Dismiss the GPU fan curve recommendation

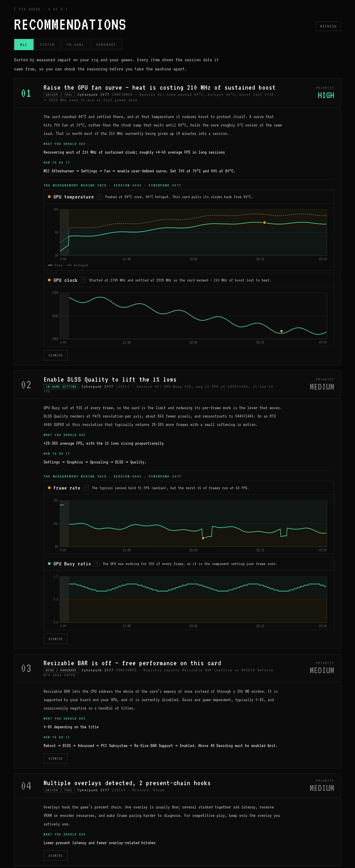[55, 355]
